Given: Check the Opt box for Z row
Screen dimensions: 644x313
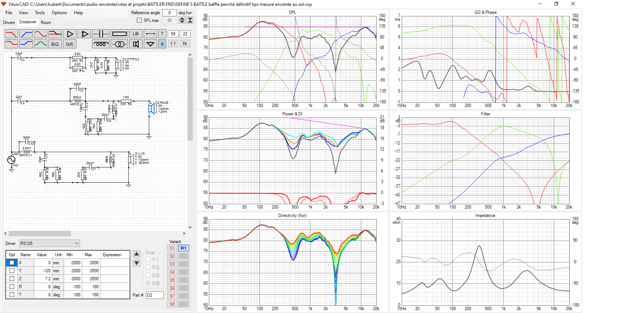Looking at the screenshot, I should coord(12,279).
